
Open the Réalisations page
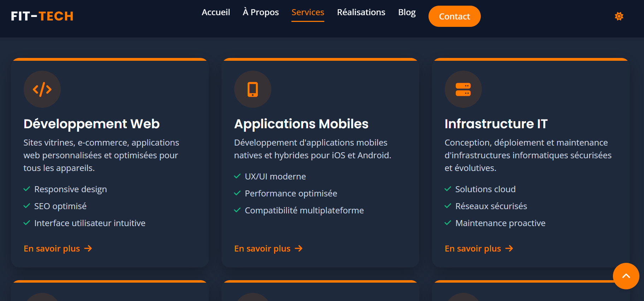(x=361, y=12)
